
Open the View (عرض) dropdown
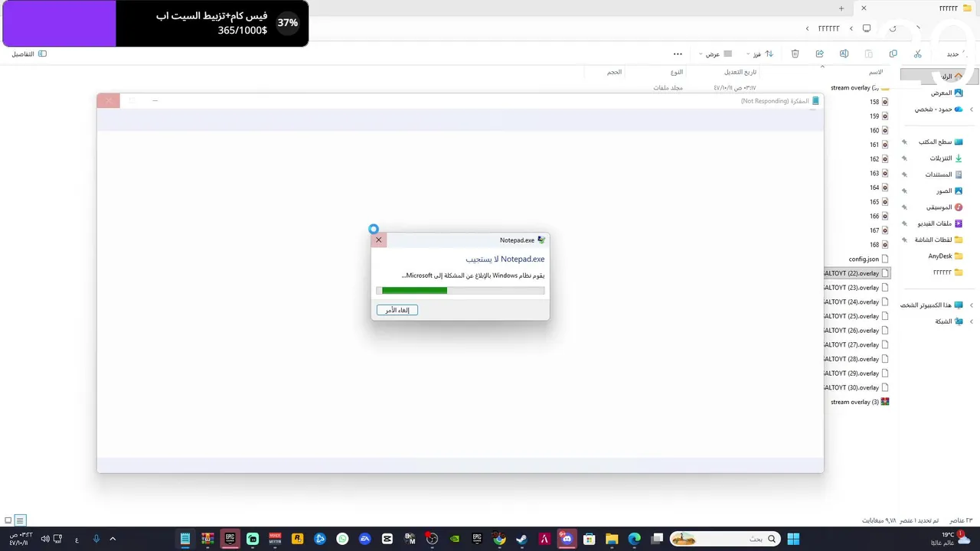tap(716, 54)
